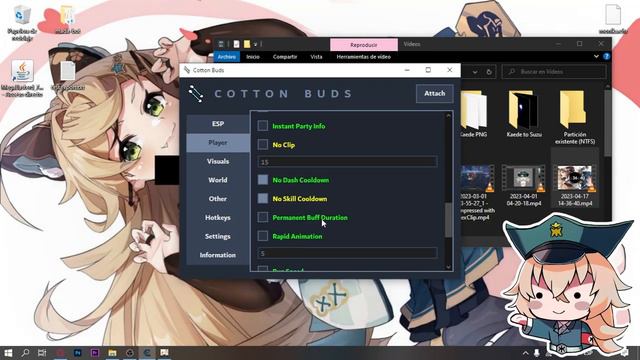
Task: Open the Archivo menu in File Explorer
Action: click(x=227, y=57)
